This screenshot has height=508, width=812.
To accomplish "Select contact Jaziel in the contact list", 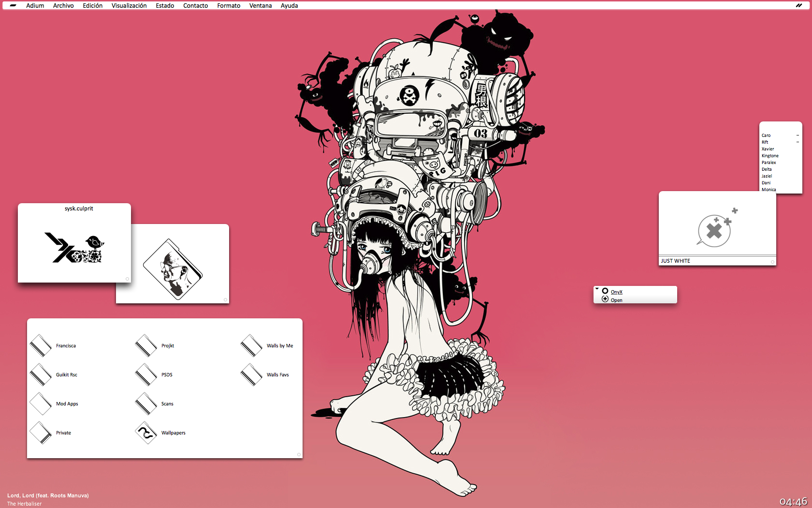I will pyautogui.click(x=767, y=176).
